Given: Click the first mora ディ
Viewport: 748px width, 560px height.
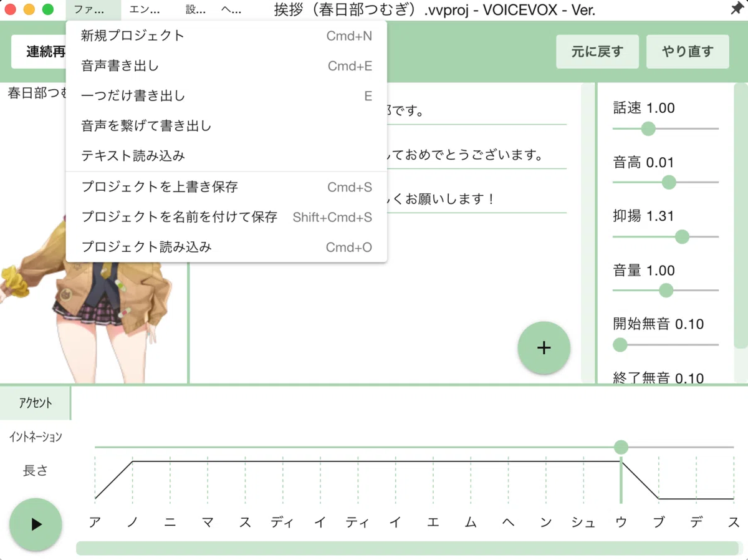Looking at the screenshot, I should click(x=282, y=523).
